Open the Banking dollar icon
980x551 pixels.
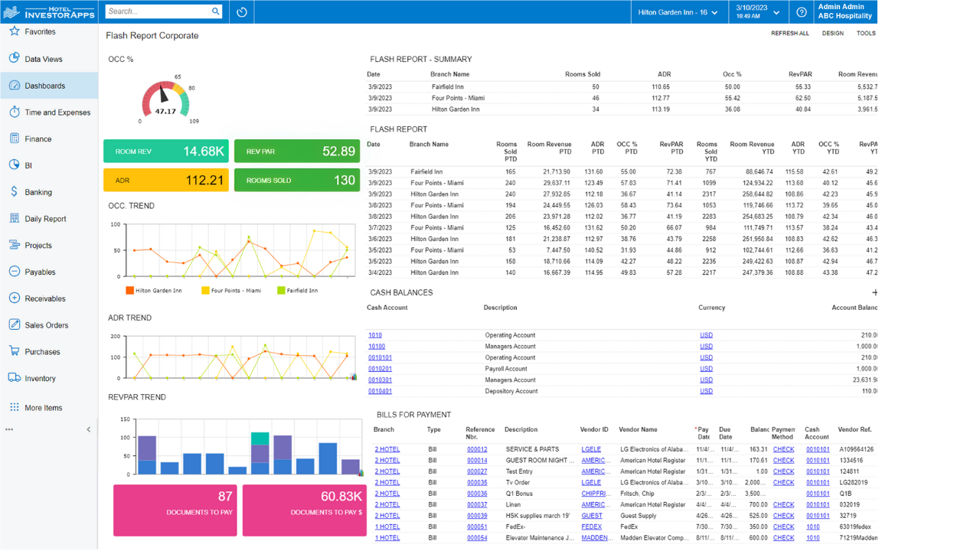[14, 192]
